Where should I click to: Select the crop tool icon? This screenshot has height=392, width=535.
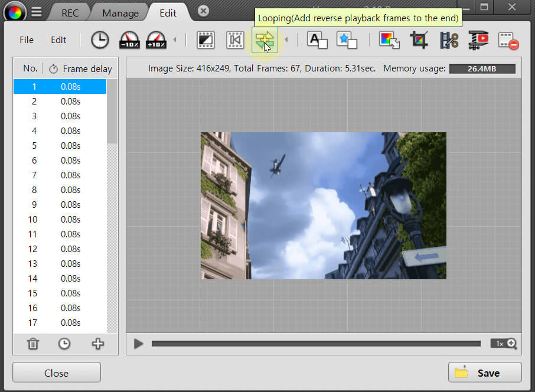[x=419, y=40]
